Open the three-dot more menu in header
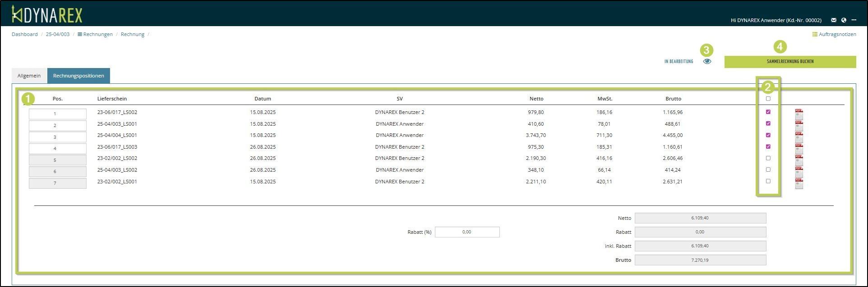The width and height of the screenshot is (868, 287). click(x=854, y=20)
